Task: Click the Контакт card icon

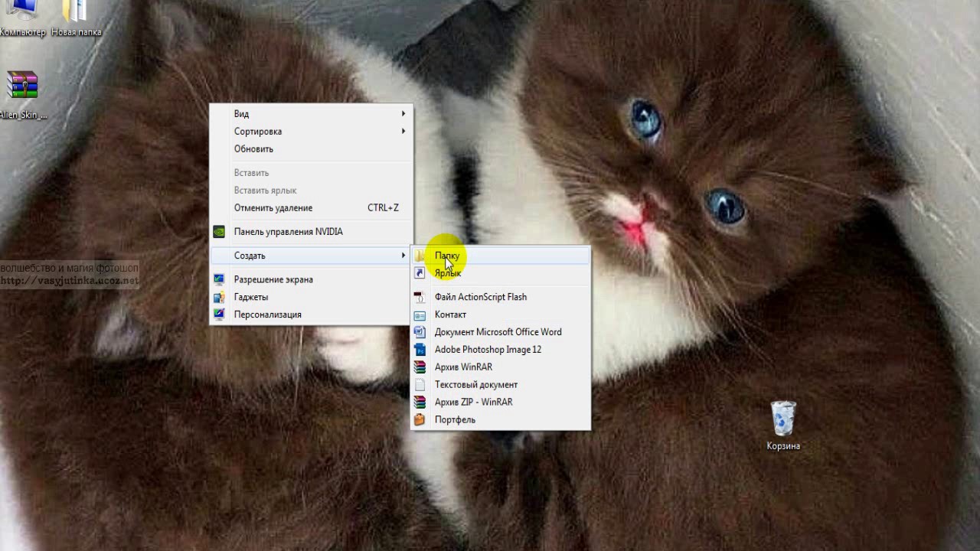Action: 420,315
